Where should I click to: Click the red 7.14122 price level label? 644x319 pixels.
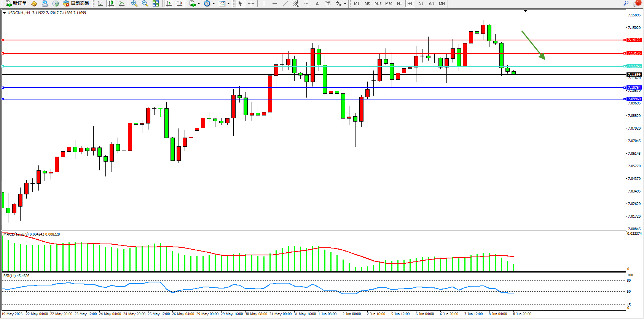634,40
